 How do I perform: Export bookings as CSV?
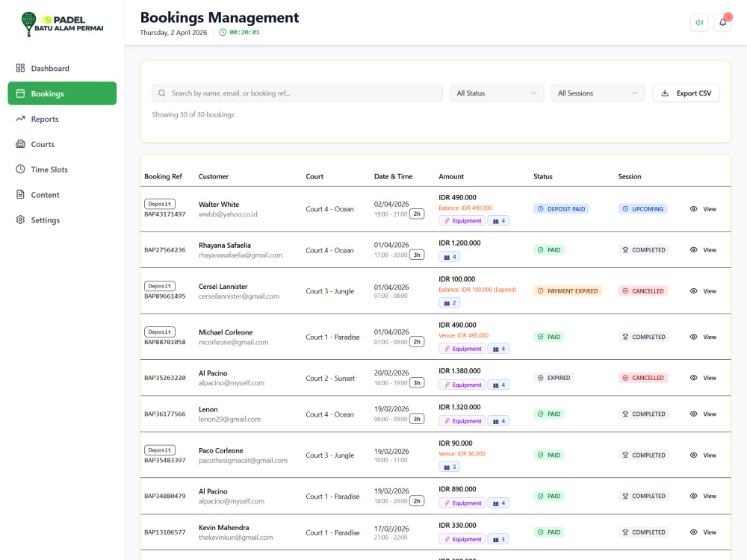tap(686, 93)
